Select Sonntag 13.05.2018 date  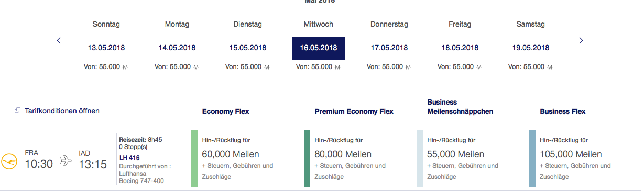[106, 48]
